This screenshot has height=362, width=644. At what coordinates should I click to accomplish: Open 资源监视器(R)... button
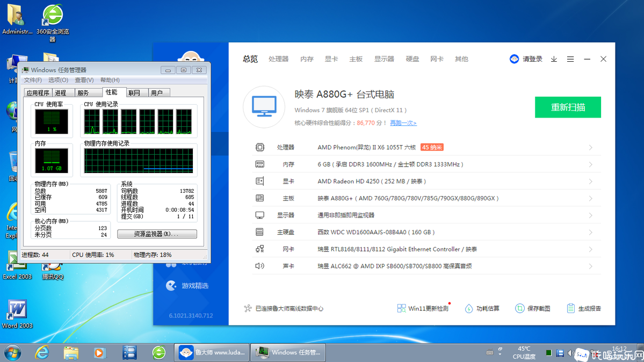[157, 234]
